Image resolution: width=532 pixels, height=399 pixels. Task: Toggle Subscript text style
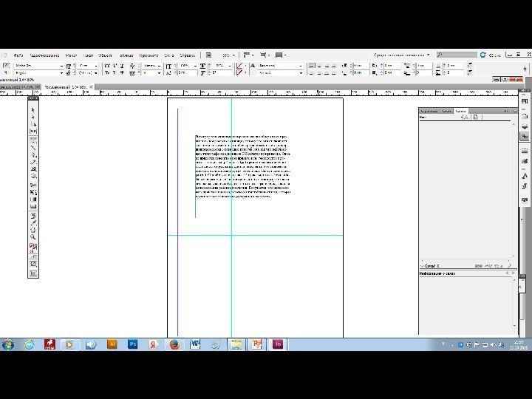[x=115, y=72]
